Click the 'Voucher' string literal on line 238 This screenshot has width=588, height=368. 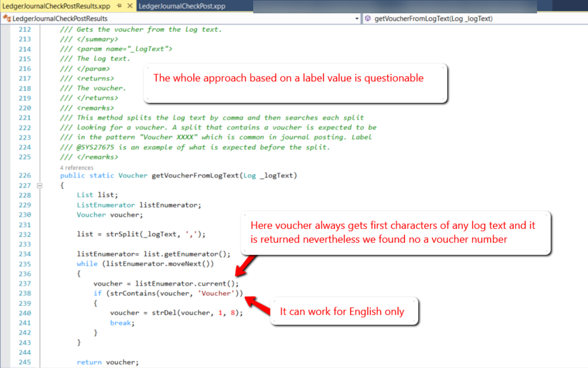coord(216,293)
